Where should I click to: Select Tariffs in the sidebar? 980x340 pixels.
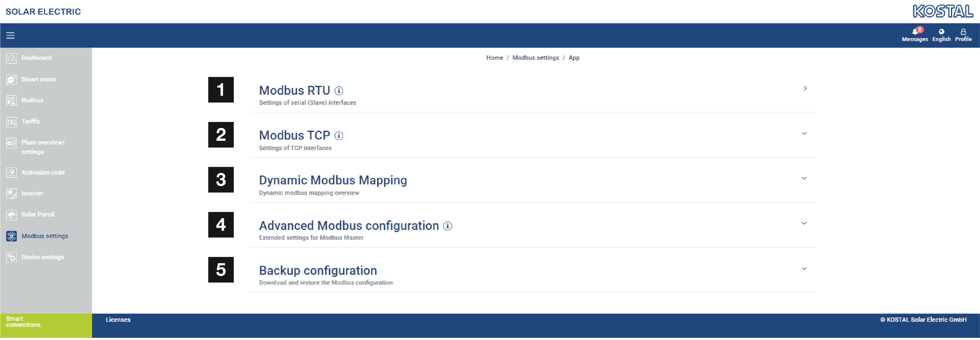[x=30, y=122]
